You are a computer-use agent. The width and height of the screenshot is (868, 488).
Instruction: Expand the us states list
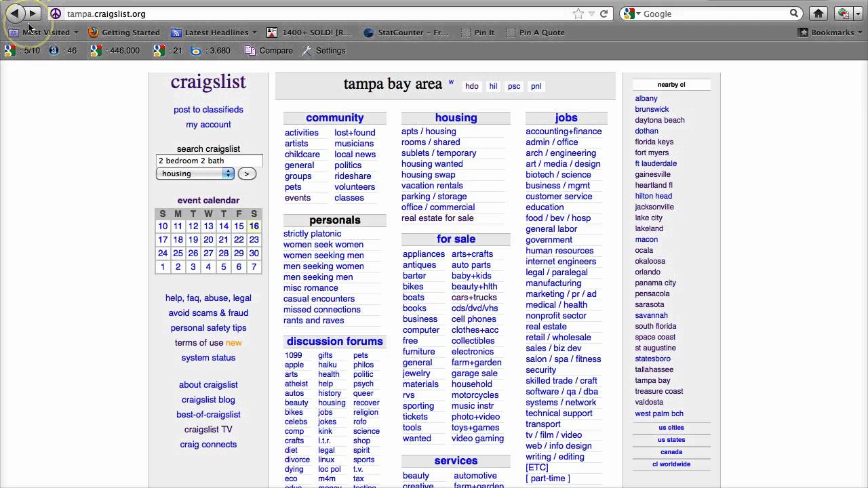[671, 440]
